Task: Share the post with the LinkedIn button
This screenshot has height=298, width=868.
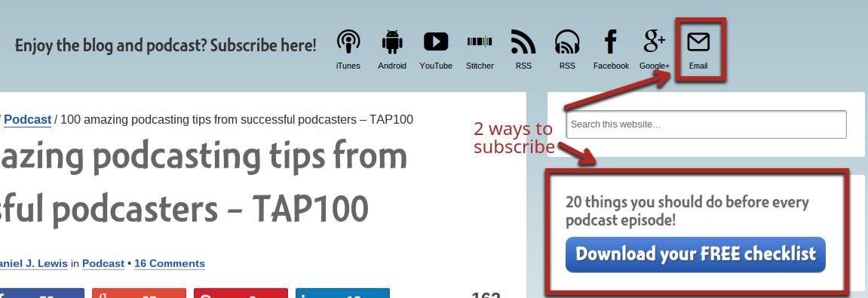Action: coord(342,293)
